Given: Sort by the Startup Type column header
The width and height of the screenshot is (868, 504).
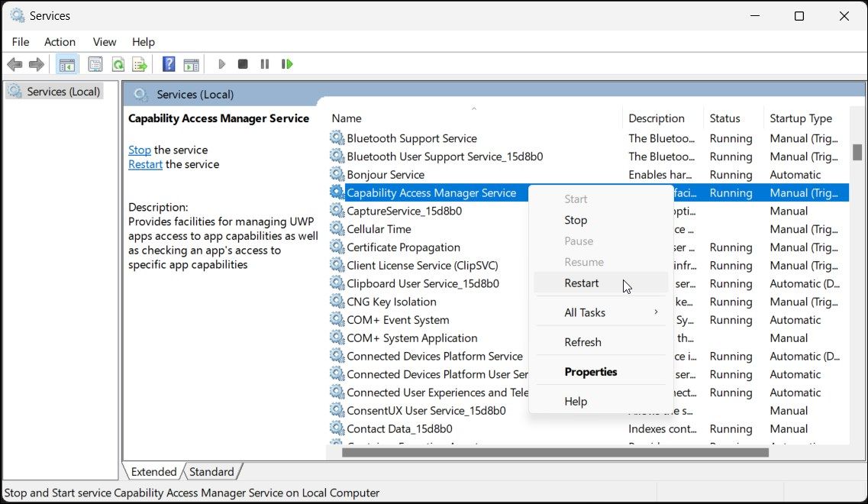Looking at the screenshot, I should [801, 118].
